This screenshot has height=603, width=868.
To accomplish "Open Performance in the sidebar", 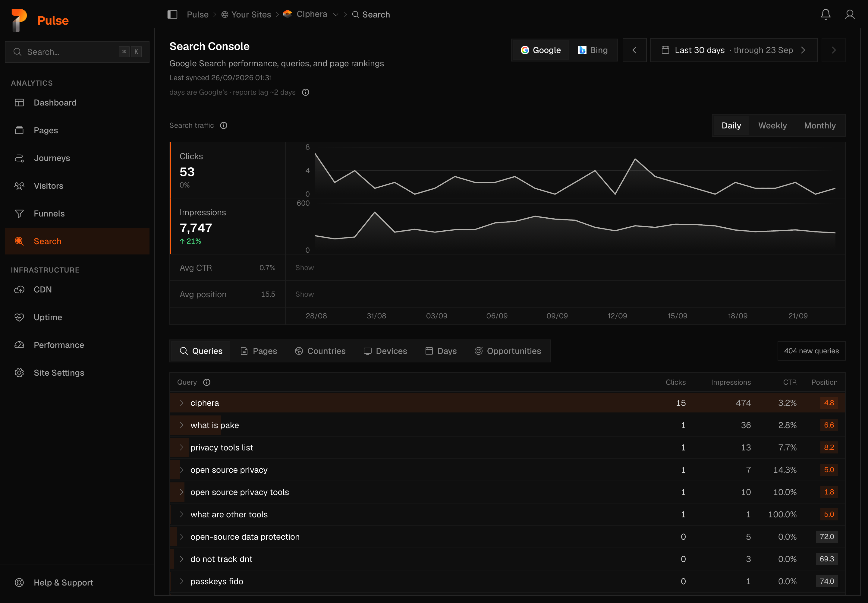I will click(x=77, y=345).
